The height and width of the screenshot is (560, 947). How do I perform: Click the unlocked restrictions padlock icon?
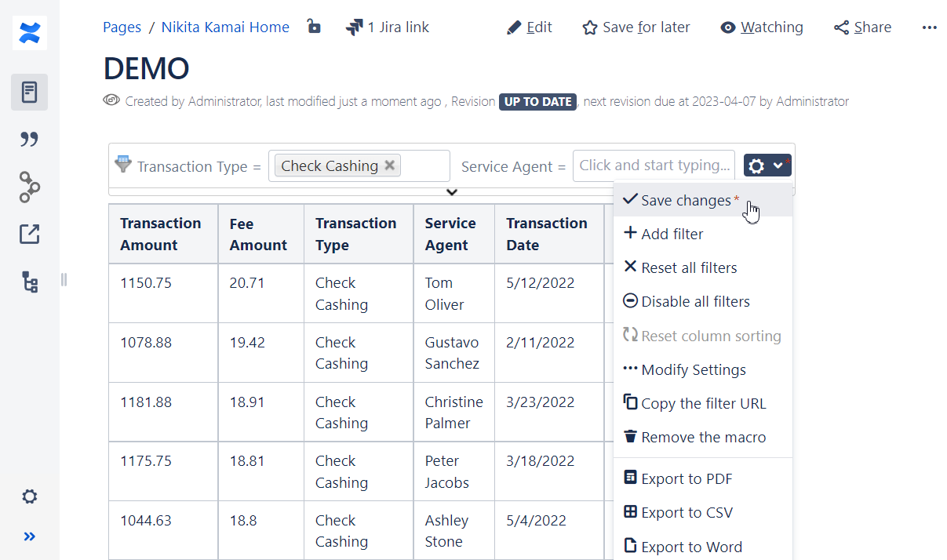314,26
